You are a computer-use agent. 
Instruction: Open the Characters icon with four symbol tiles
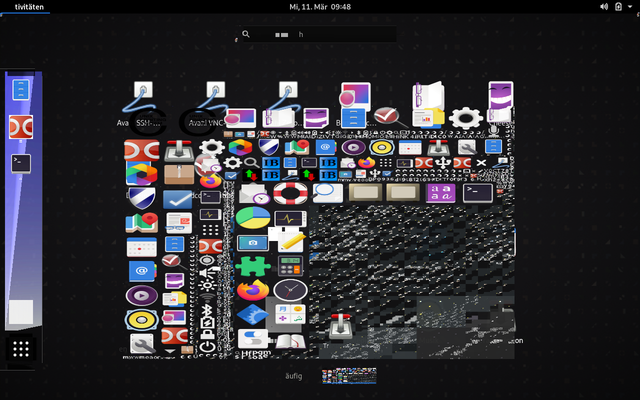290,314
